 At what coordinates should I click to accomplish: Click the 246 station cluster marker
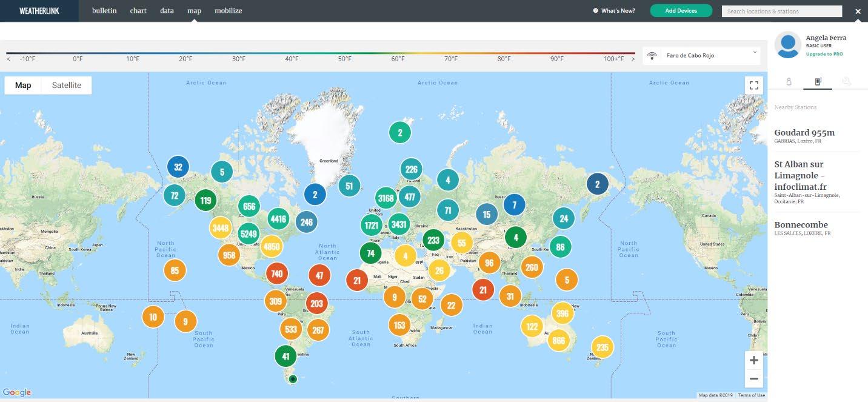click(x=307, y=222)
